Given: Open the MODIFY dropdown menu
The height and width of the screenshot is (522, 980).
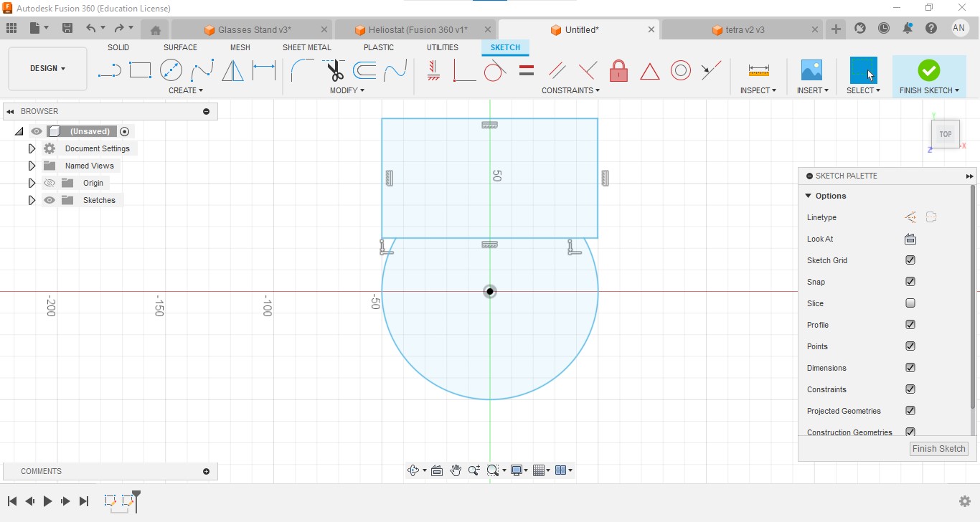Looking at the screenshot, I should [x=347, y=90].
